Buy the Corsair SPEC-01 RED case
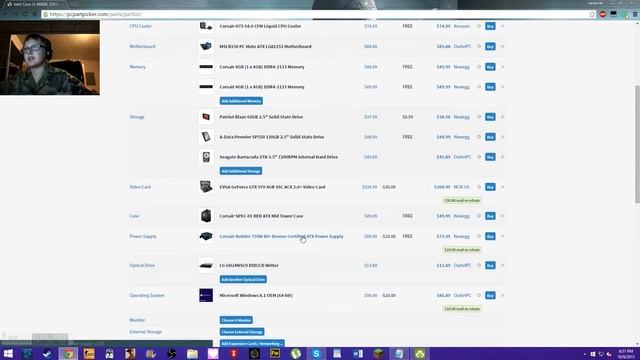 click(490, 216)
